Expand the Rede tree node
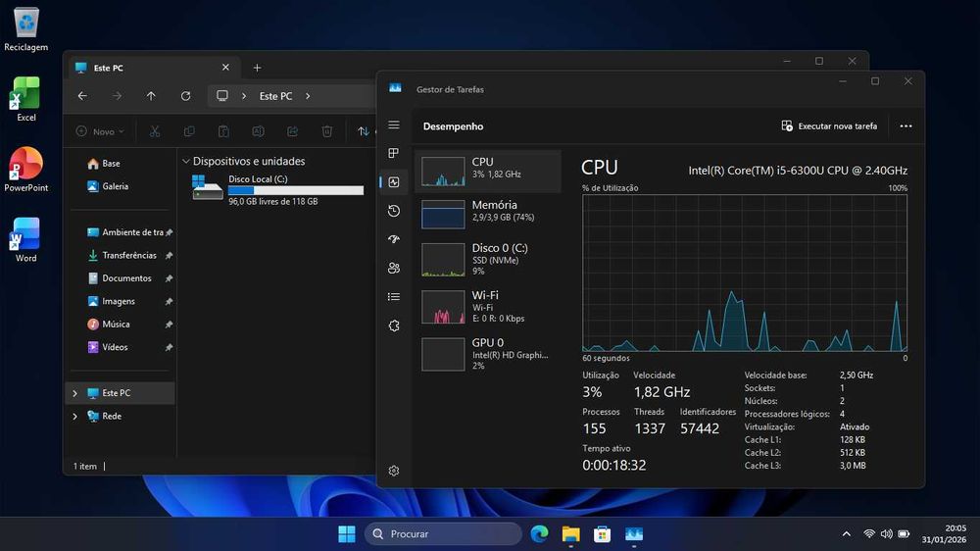The image size is (980, 551). point(75,417)
